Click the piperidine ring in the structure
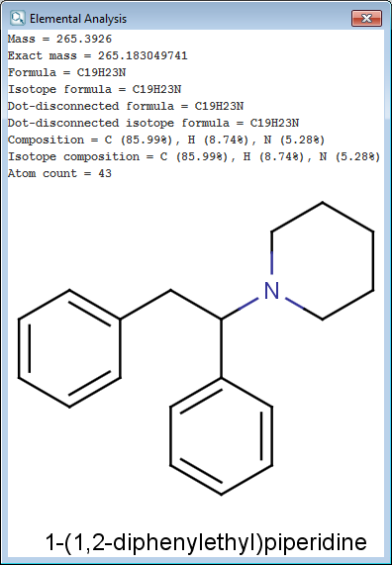The image size is (392, 565). tap(322, 261)
